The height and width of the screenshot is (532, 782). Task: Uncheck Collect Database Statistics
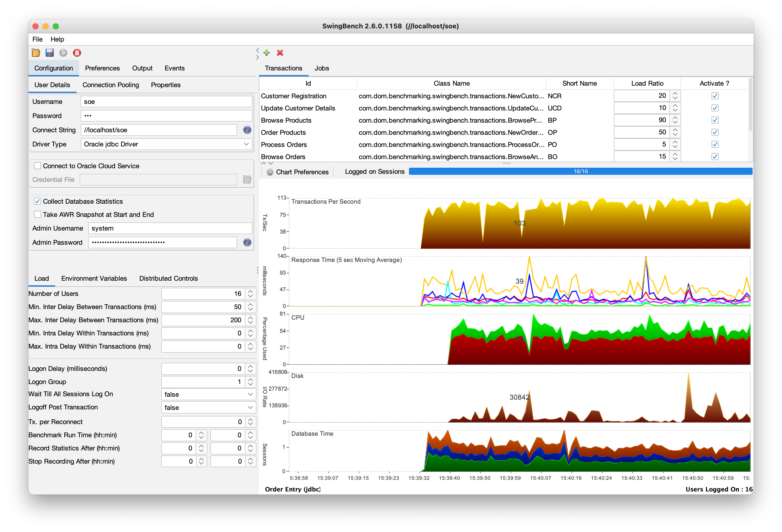pyautogui.click(x=38, y=201)
